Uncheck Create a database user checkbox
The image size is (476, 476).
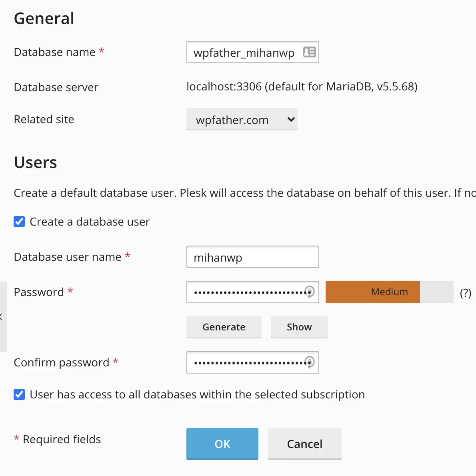[x=19, y=222]
